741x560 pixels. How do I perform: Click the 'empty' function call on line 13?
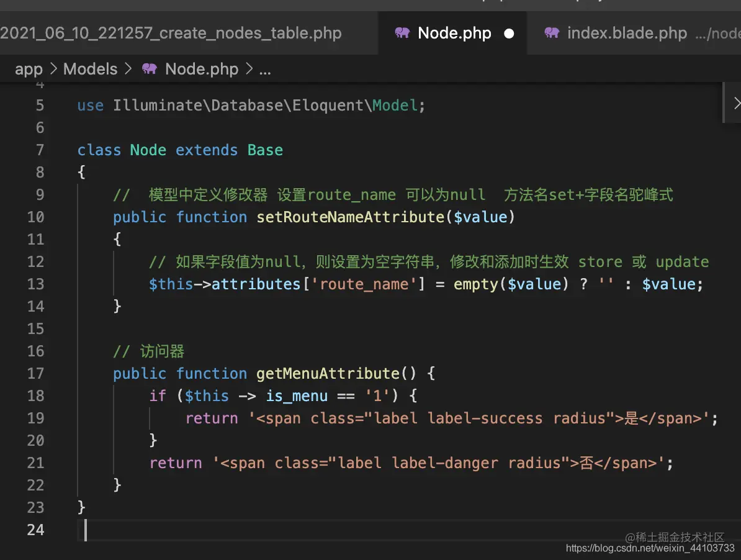coord(476,284)
